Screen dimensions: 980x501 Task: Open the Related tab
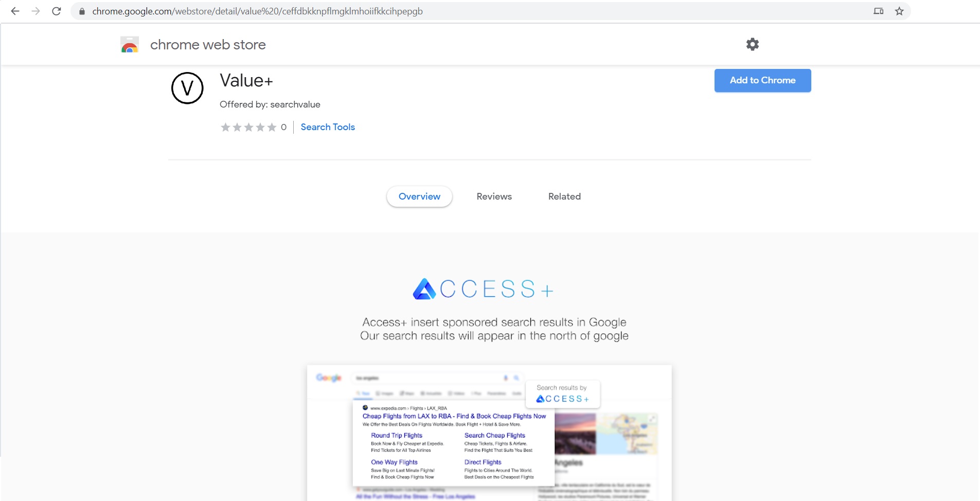click(564, 196)
